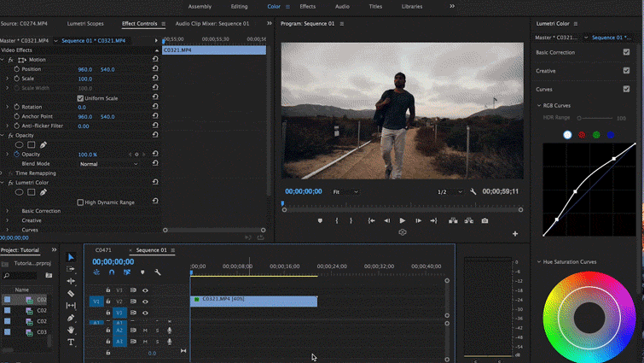The width and height of the screenshot is (644, 363).
Task: Expand the Basic Correction section in Effect Controls
Action: (9, 211)
